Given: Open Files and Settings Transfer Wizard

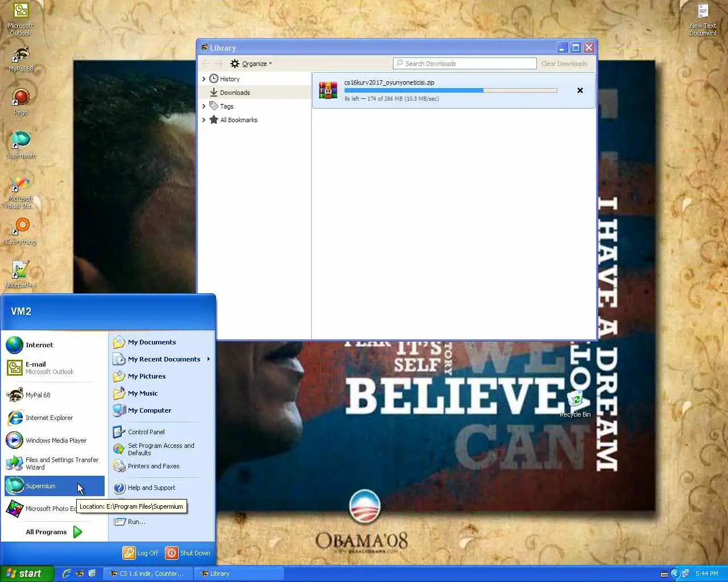Looking at the screenshot, I should point(55,463).
